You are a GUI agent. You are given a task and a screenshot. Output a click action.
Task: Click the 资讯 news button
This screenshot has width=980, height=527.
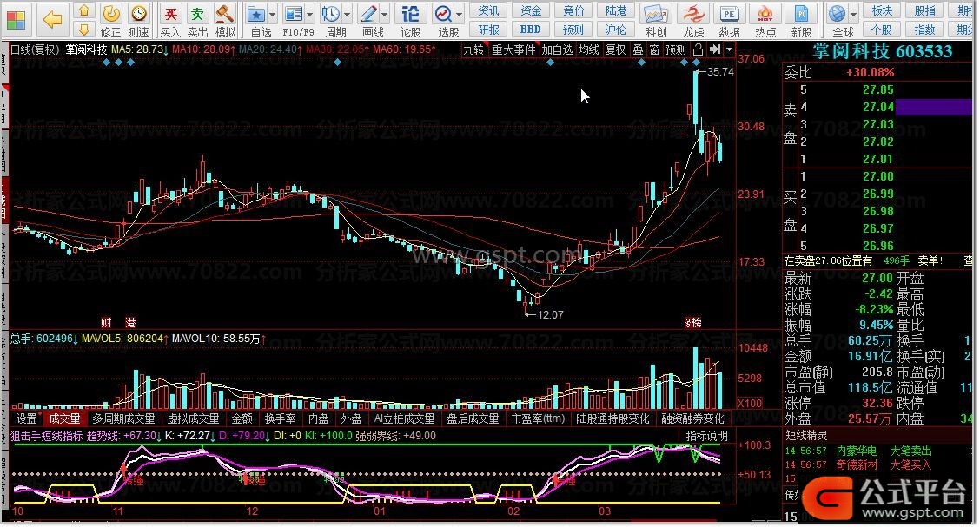pyautogui.click(x=488, y=10)
